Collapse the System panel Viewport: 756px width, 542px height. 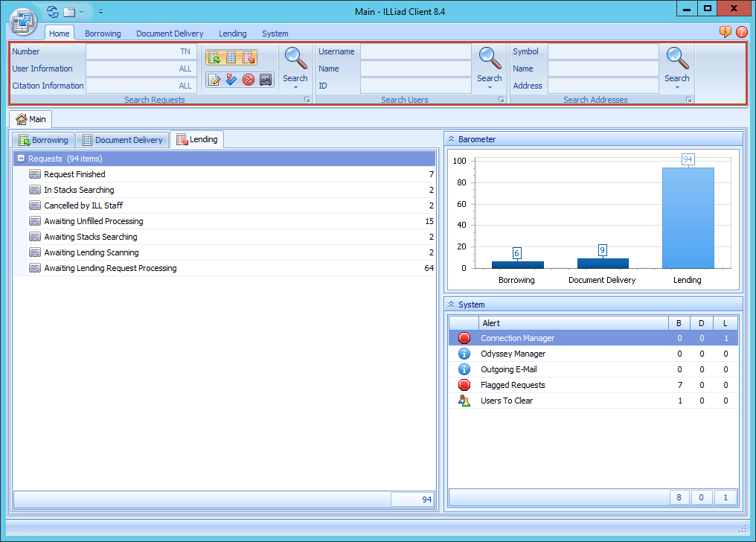452,304
